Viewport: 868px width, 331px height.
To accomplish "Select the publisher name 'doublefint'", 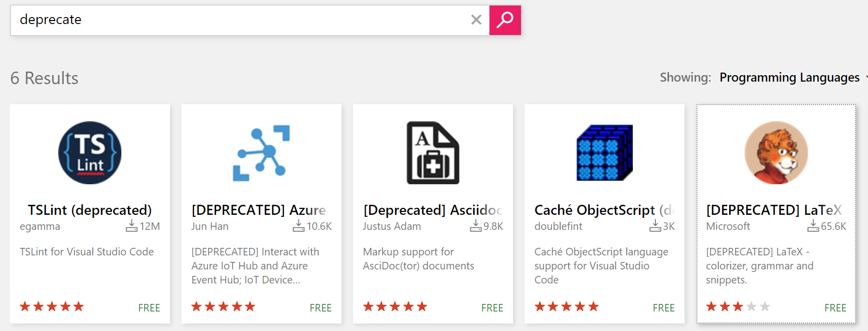I will 558,226.
